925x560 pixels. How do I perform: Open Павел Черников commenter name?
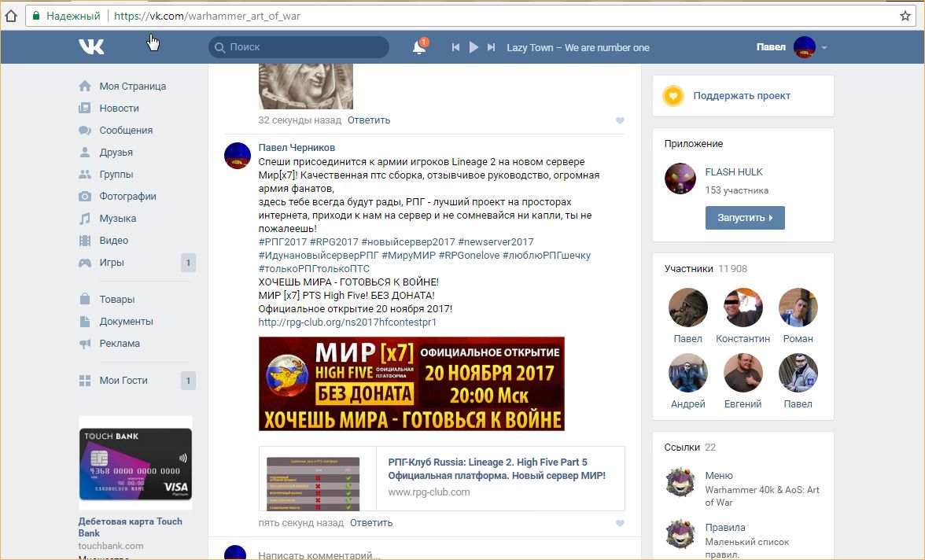click(297, 148)
